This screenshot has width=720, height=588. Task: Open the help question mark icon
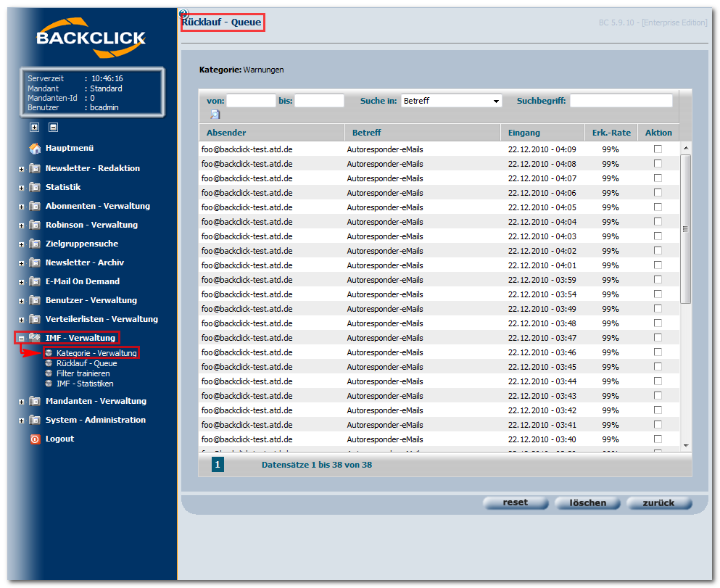pyautogui.click(x=183, y=13)
